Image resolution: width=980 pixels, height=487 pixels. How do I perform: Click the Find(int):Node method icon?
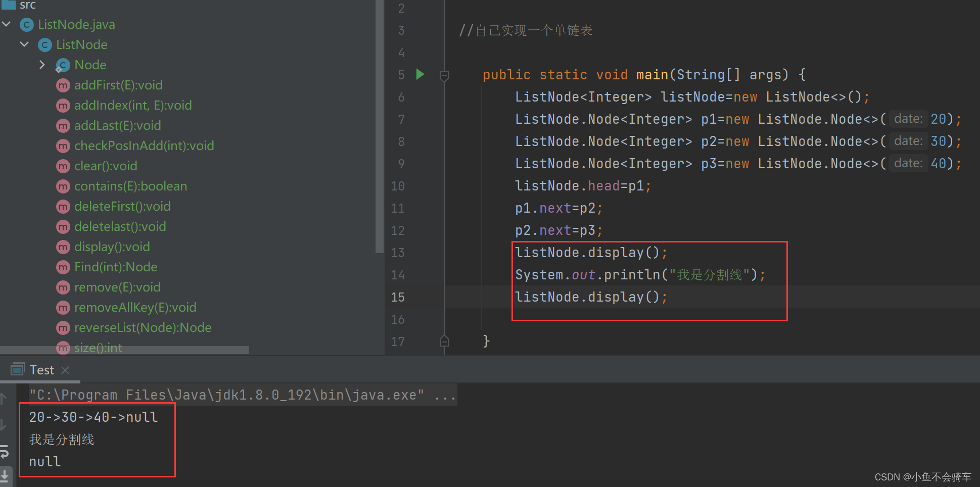click(x=63, y=267)
